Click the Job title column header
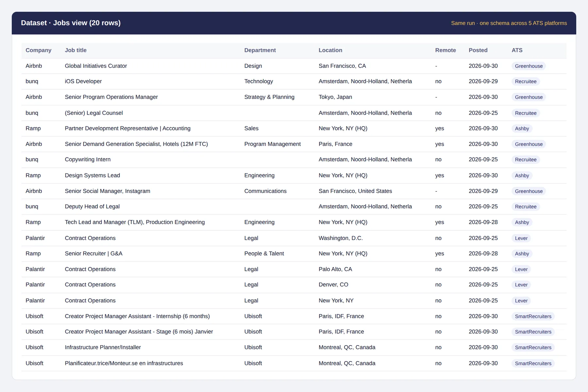The image size is (588, 392). tap(76, 50)
